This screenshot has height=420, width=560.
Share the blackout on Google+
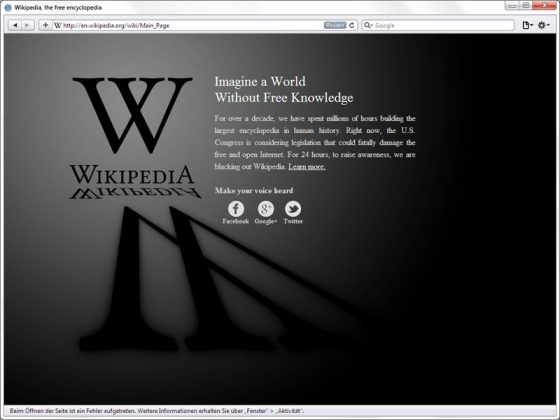coord(266,212)
